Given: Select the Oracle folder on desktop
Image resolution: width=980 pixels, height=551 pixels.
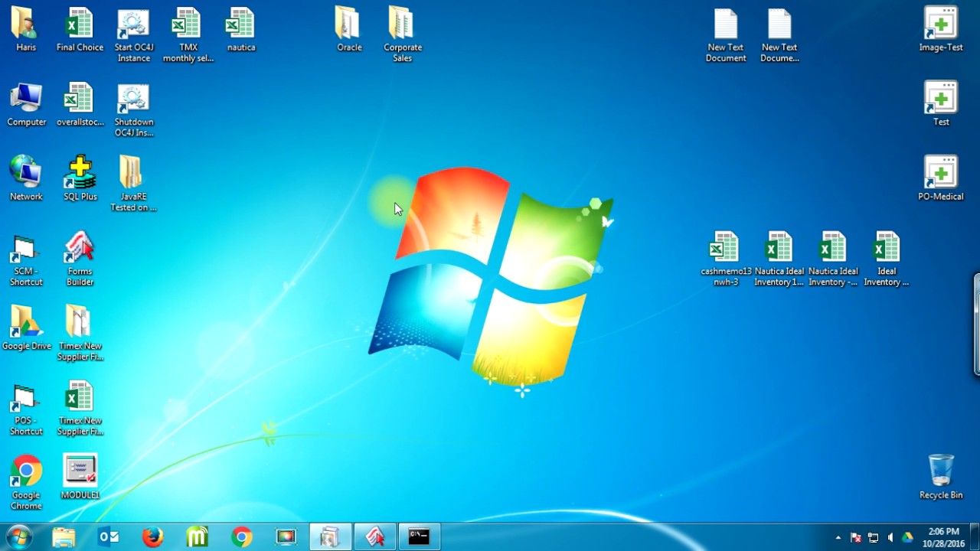Looking at the screenshot, I should pos(349,29).
